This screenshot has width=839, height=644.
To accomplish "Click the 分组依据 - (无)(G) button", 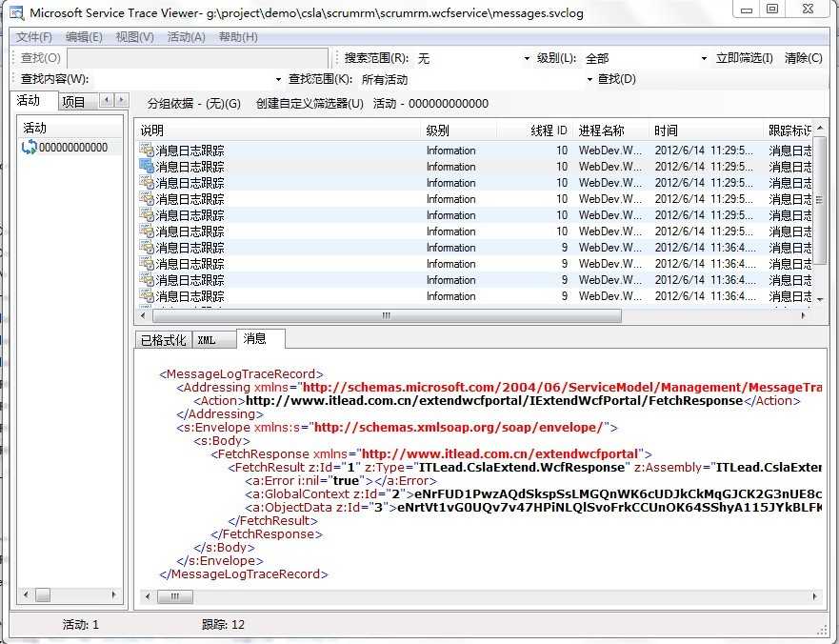I will pyautogui.click(x=193, y=103).
